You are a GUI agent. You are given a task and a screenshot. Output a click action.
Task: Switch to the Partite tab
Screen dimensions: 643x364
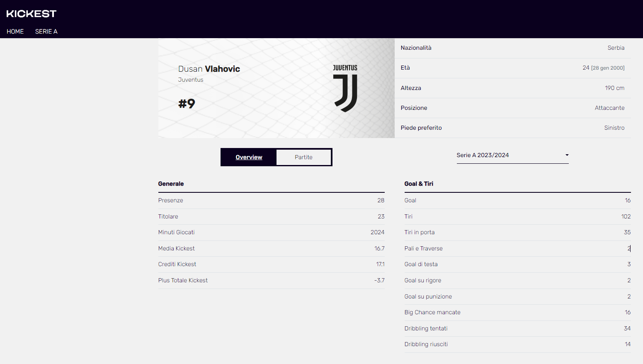coord(303,157)
